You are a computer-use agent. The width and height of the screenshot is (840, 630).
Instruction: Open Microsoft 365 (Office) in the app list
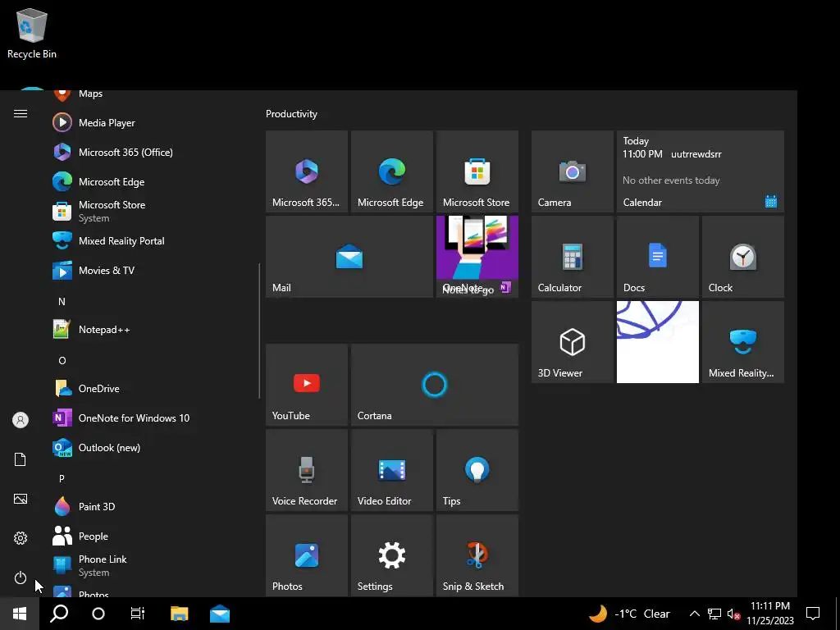pyautogui.click(x=150, y=152)
